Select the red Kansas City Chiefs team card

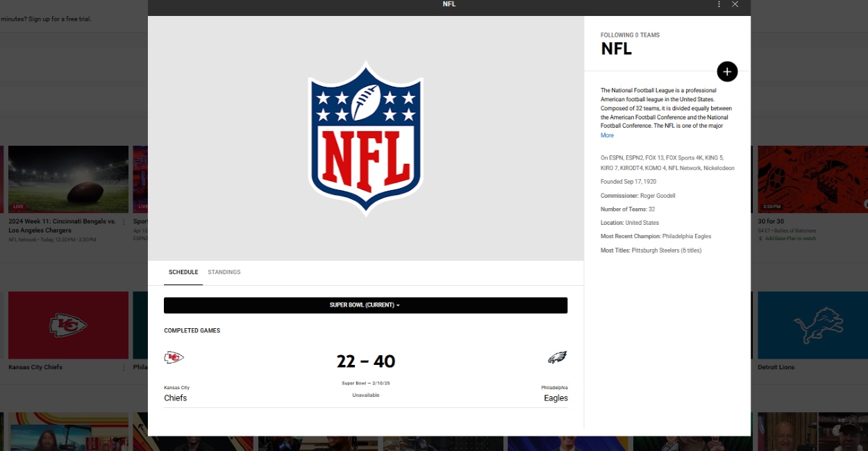68,325
